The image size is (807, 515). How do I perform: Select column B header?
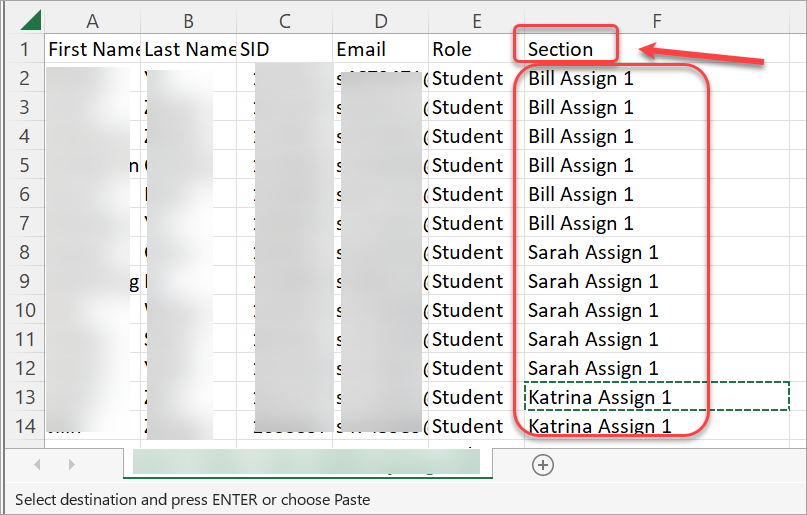pyautogui.click(x=188, y=21)
